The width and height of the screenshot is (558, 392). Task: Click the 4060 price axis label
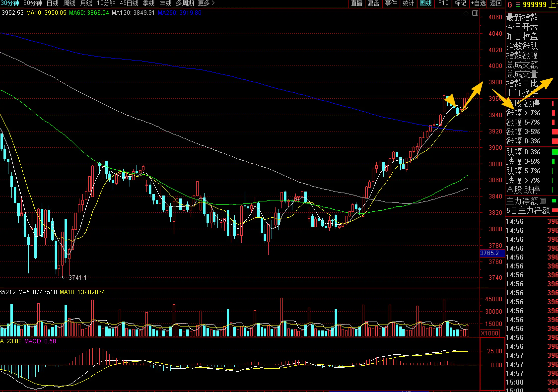[495, 17]
